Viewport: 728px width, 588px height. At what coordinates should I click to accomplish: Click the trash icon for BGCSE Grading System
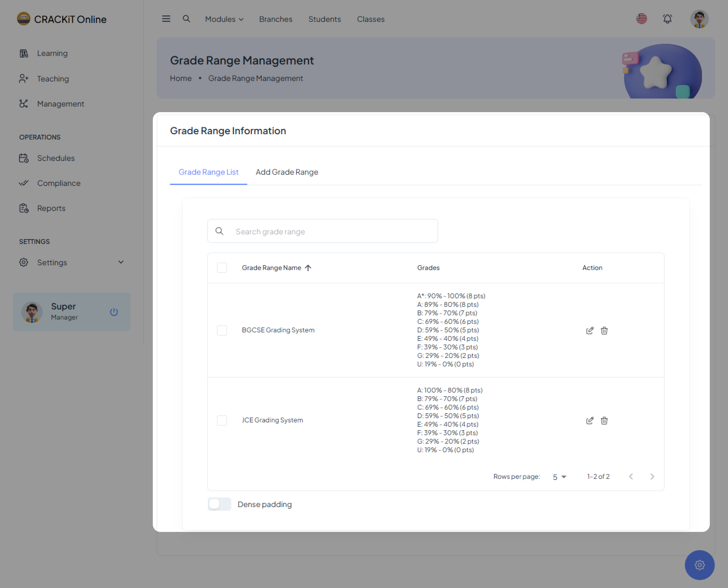coord(604,331)
